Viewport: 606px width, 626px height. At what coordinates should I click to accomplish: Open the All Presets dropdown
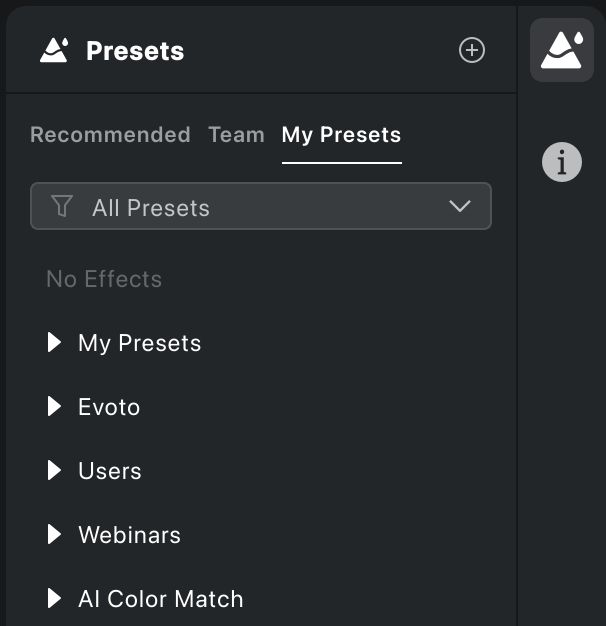pyautogui.click(x=261, y=206)
